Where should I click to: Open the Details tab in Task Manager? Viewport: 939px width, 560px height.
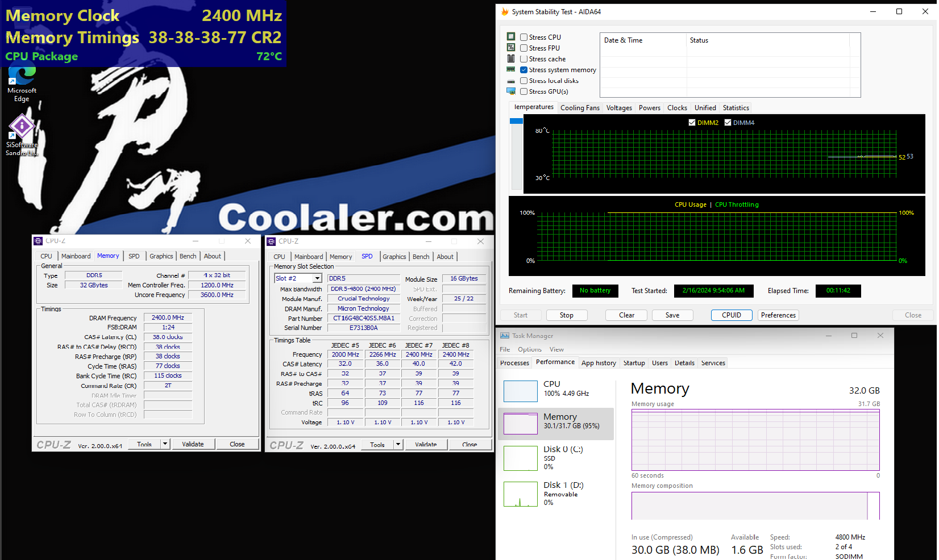(684, 363)
